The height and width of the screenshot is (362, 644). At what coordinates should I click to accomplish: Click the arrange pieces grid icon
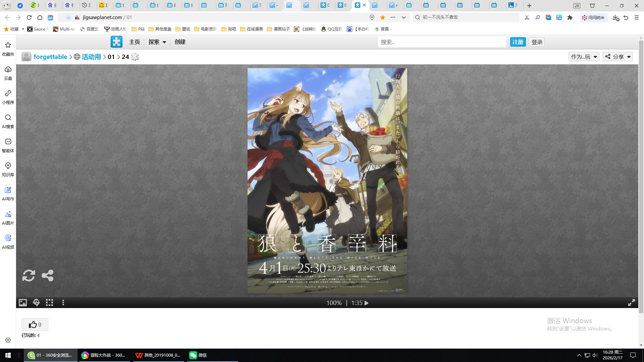[50, 303]
